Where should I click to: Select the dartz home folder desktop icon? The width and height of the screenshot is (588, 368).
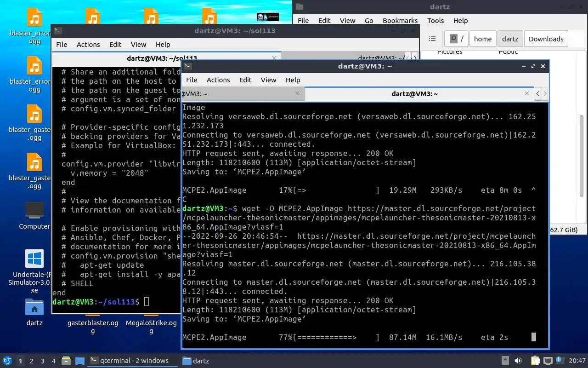pos(34,312)
